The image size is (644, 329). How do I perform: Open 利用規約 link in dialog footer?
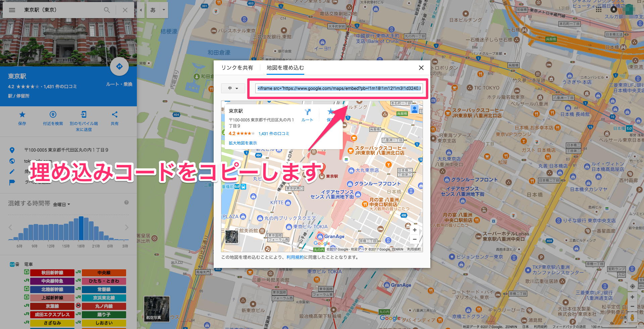[x=295, y=257]
